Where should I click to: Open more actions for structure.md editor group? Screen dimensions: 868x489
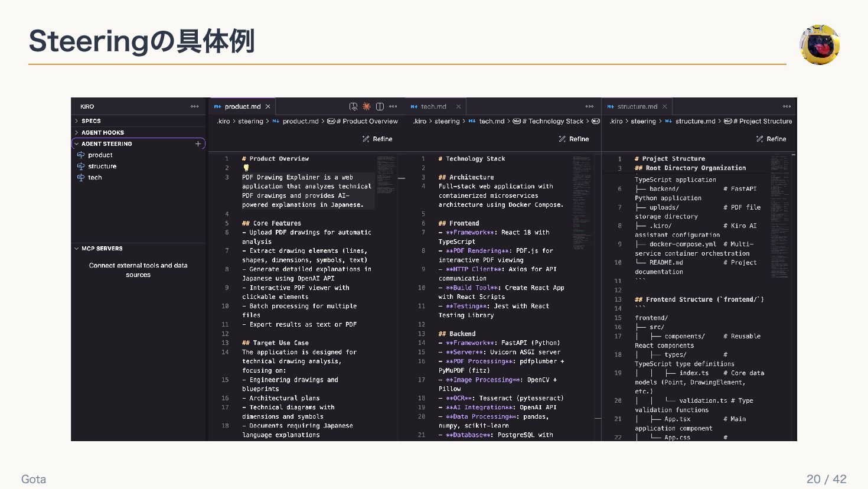coord(787,107)
